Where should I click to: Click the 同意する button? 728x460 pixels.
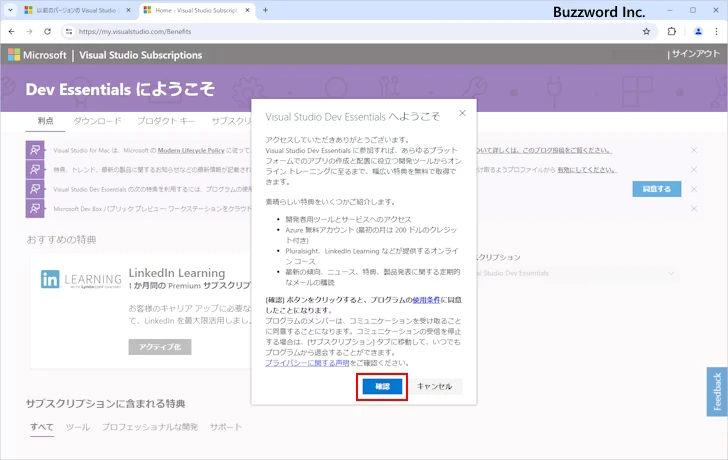(x=656, y=189)
